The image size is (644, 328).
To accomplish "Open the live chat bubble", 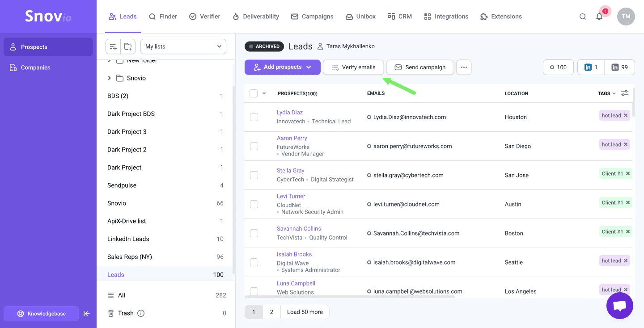I will (619, 306).
